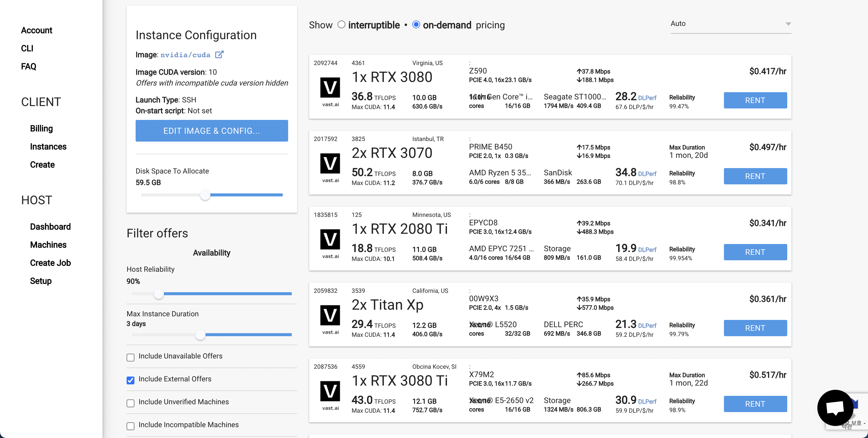Enable Include Unavailable Offers checkbox
868x438 pixels.
tap(131, 357)
